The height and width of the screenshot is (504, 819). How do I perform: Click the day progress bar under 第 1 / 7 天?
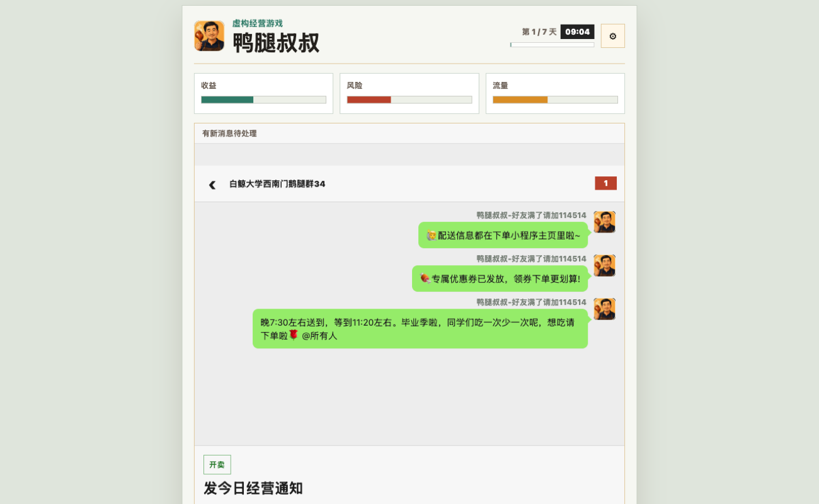pyautogui.click(x=552, y=45)
